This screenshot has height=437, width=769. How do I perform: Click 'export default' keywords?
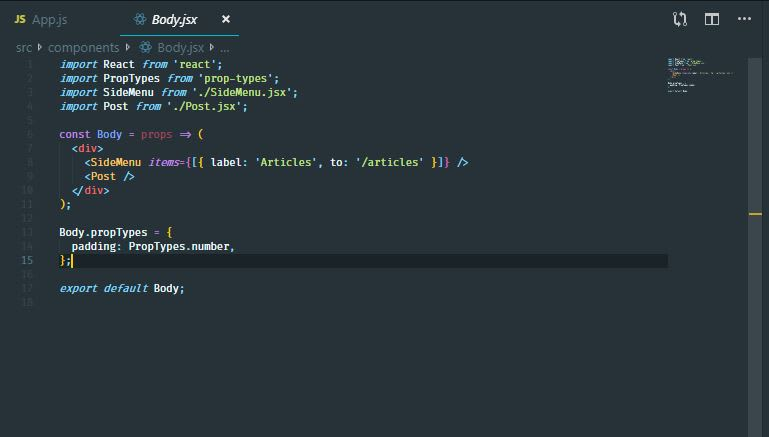click(103, 288)
